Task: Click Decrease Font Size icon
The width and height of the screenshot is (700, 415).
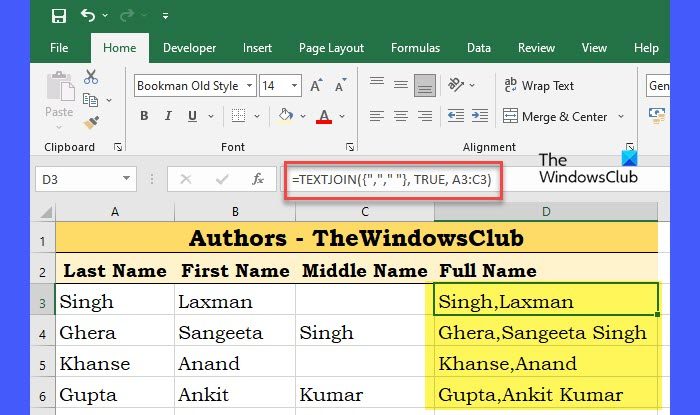Action: (x=340, y=85)
